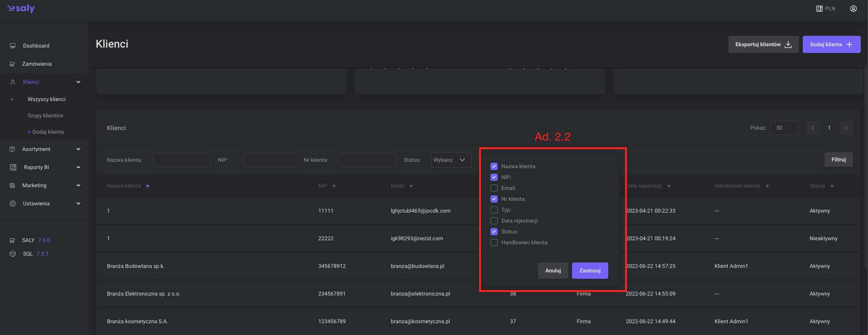
Task: Go to next page arrow in pagination
Action: pos(846,128)
